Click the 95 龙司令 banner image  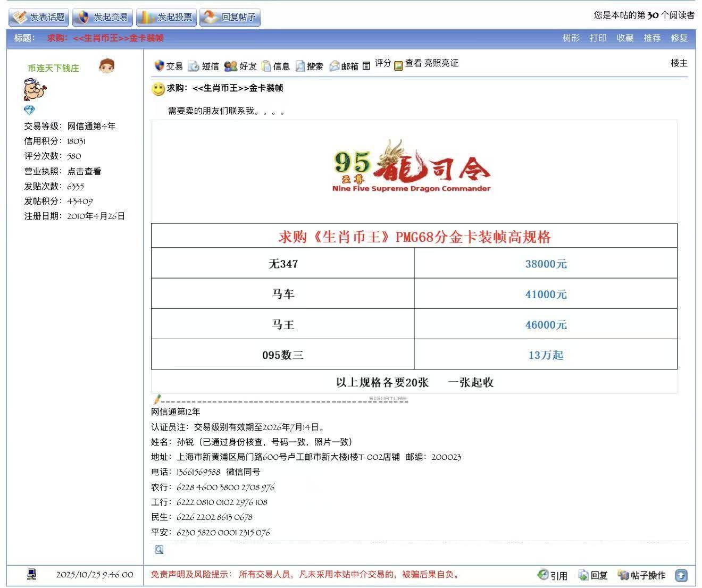411,166
